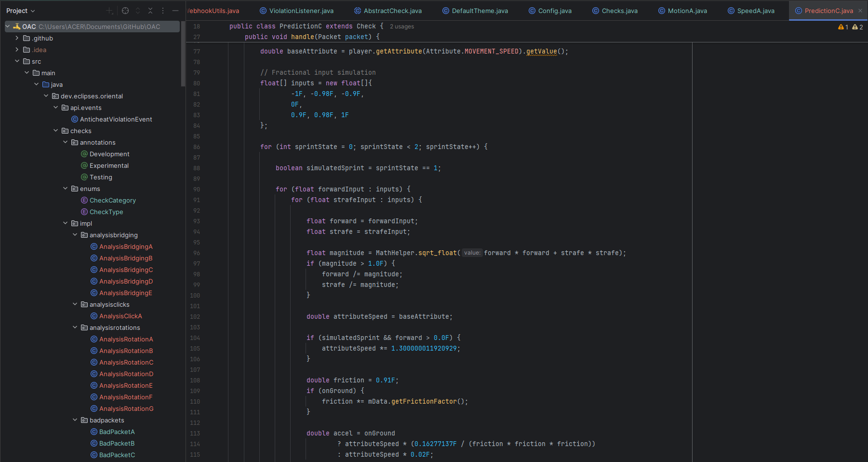The width and height of the screenshot is (868, 462).
Task: Click the AnalysisBridgingB class icon
Action: [x=94, y=258]
